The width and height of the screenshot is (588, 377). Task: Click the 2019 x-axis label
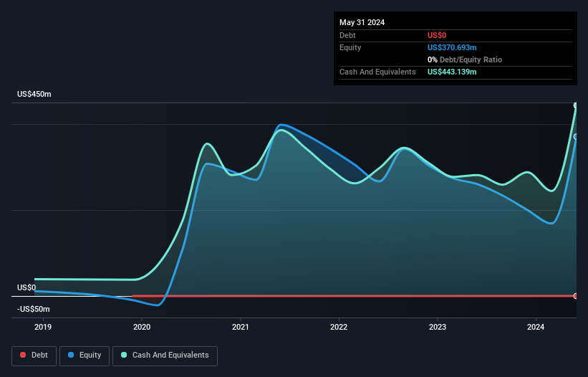[x=43, y=327]
